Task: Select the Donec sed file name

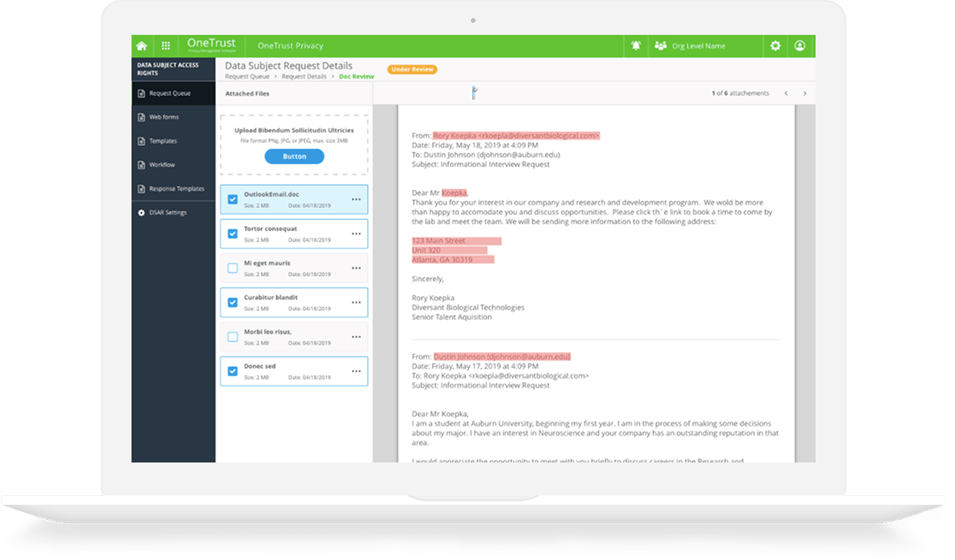Action: point(260,366)
